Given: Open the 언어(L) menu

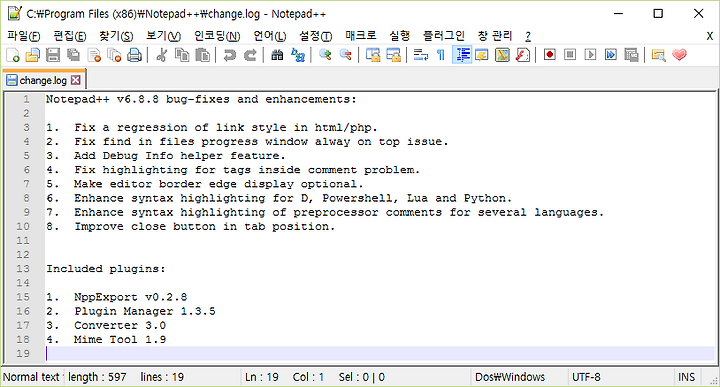Looking at the screenshot, I should pos(270,36).
